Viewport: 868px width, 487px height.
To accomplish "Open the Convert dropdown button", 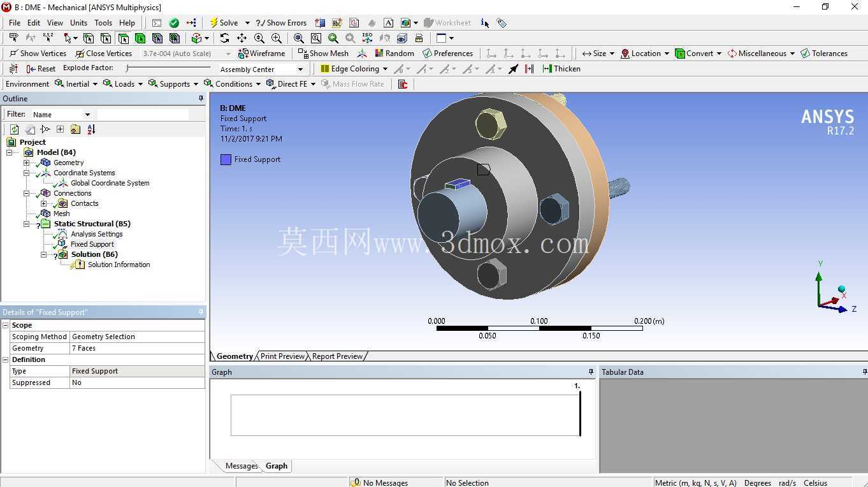I will point(698,54).
